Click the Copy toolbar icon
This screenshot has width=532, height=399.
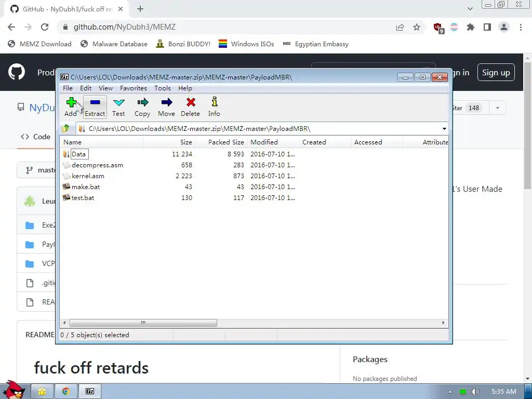tap(142, 107)
